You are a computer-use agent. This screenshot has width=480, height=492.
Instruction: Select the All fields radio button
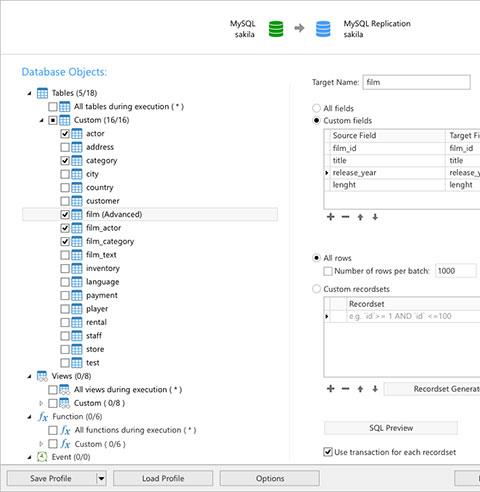316,108
